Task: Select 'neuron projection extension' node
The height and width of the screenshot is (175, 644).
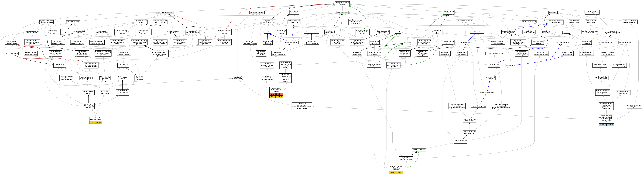Action: pos(460,141)
